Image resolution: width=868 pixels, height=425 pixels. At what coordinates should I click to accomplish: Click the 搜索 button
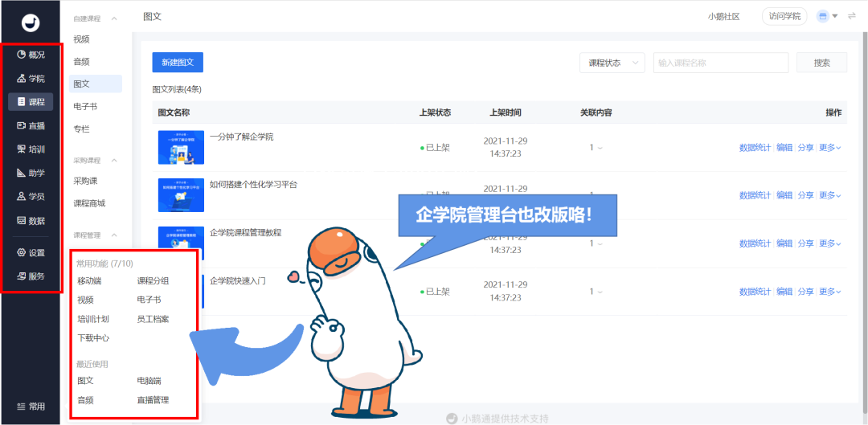[821, 63]
